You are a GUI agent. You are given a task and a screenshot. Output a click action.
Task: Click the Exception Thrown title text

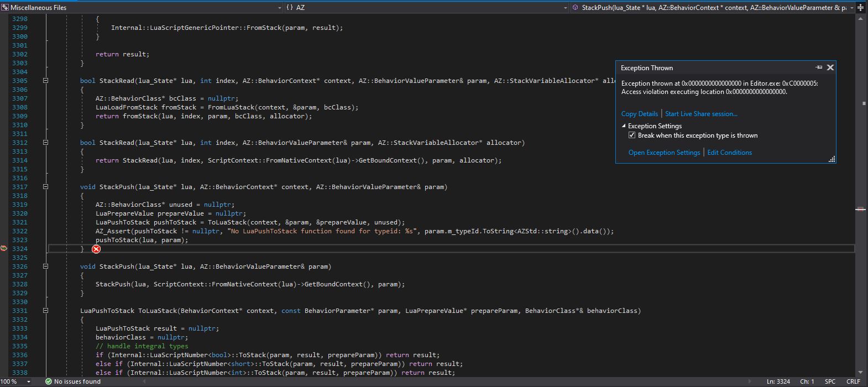(647, 68)
